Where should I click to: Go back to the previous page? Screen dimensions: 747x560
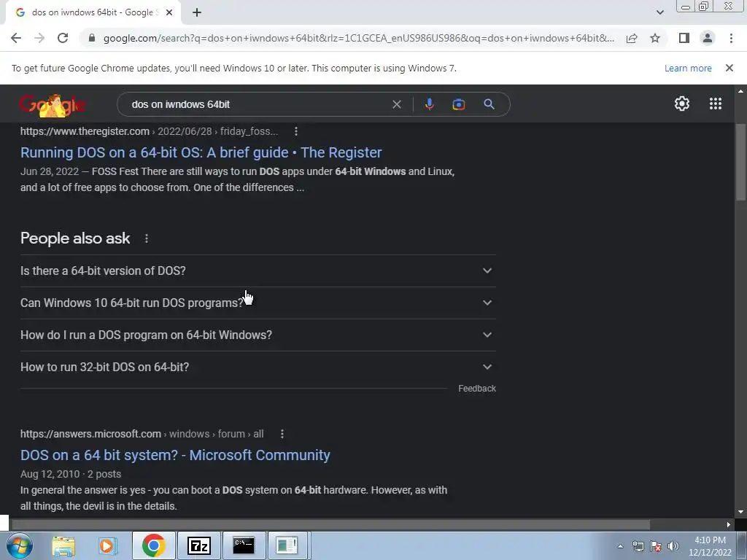point(16,38)
